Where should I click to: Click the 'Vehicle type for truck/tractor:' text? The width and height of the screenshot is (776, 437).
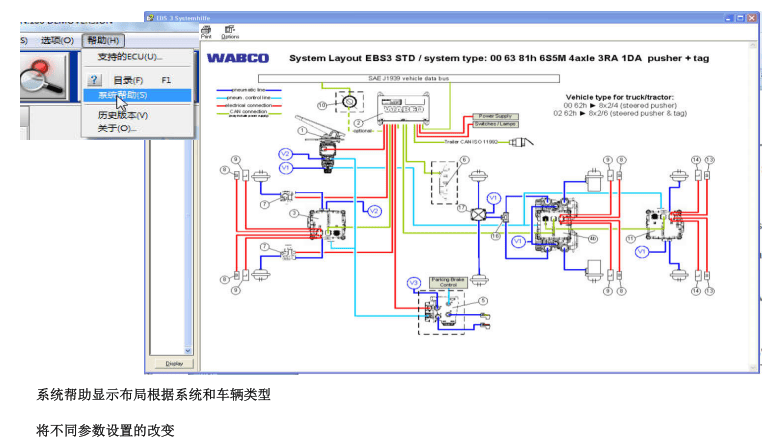pos(620,97)
